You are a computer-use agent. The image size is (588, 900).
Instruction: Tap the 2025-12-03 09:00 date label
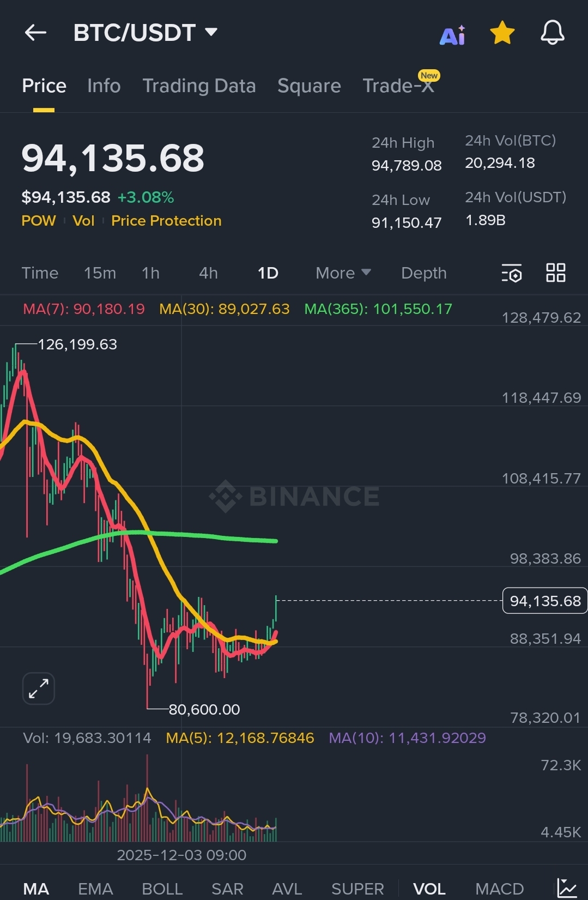[x=181, y=855]
